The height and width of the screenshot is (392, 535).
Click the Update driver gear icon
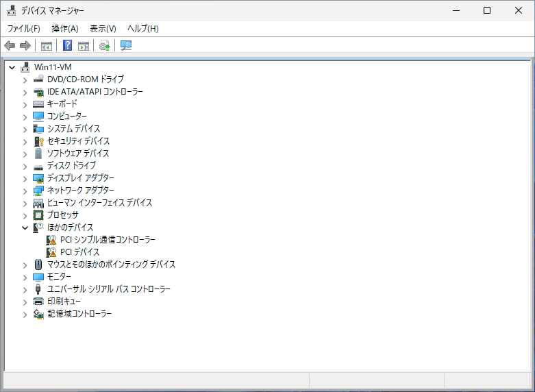(104, 45)
